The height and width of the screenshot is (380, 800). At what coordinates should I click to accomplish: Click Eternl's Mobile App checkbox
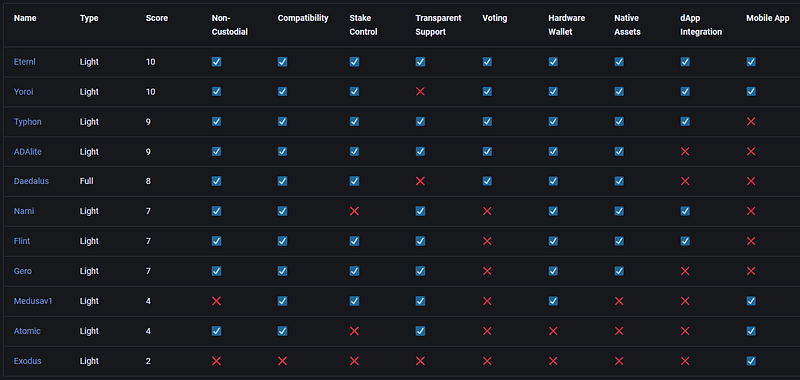pyautogui.click(x=751, y=62)
